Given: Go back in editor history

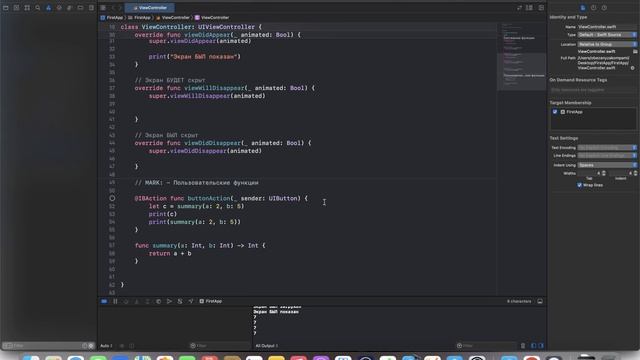Looking at the screenshot, I should tap(113, 8).
